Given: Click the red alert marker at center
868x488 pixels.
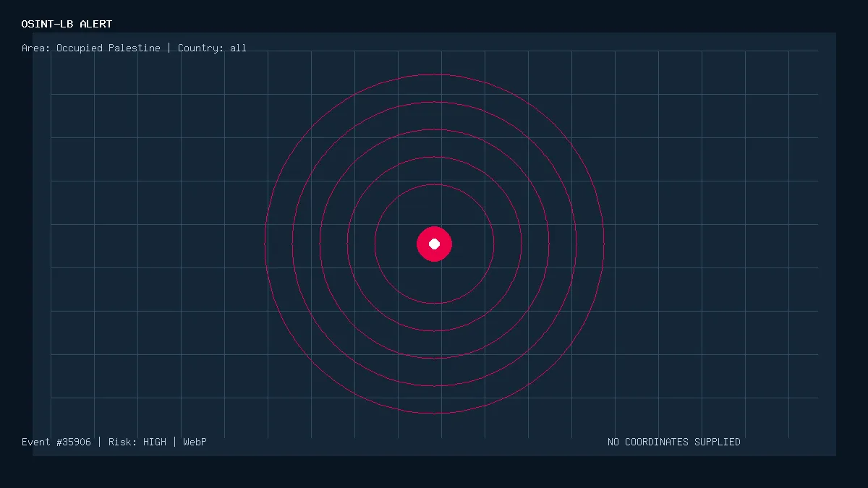Looking at the screenshot, I should coord(434,244).
